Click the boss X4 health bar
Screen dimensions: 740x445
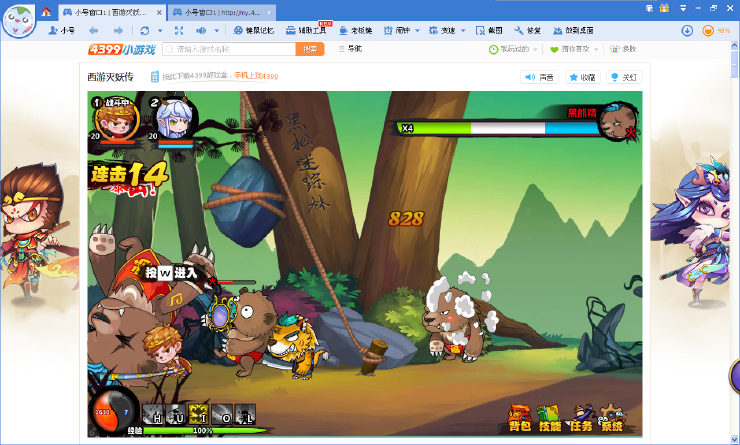pos(497,128)
